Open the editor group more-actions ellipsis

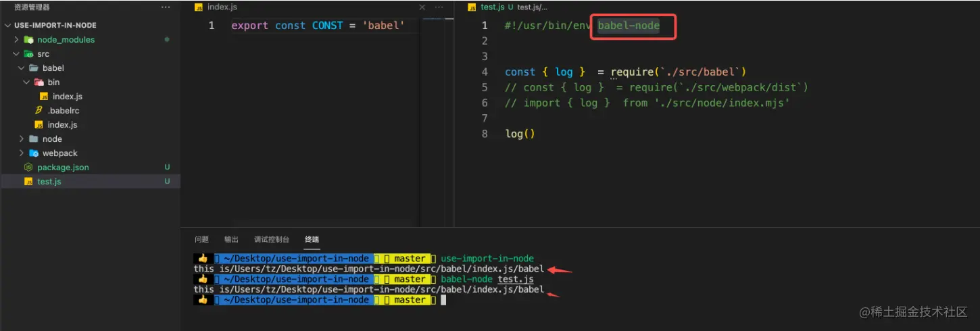pyautogui.click(x=440, y=7)
